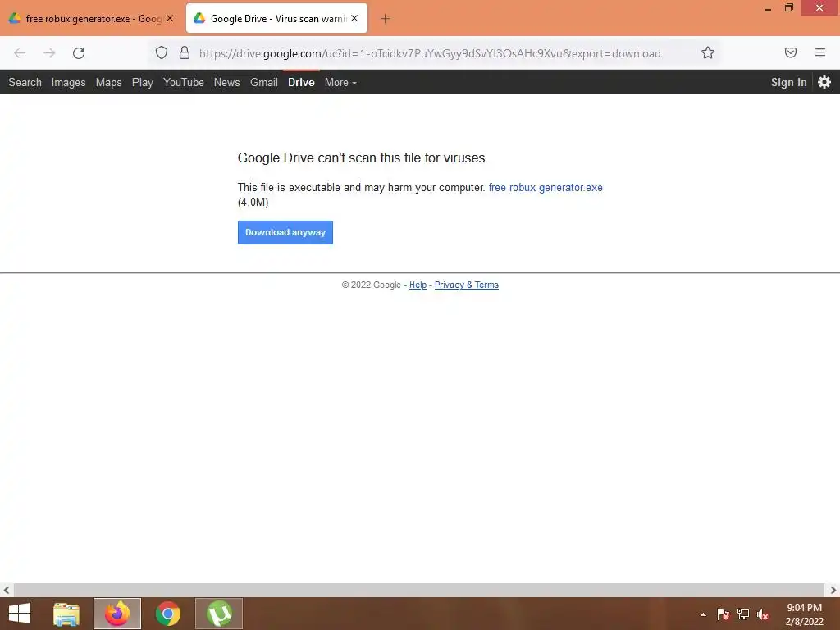Open the Save to Pocket icon
Image resolution: width=840 pixels, height=630 pixels.
coord(791,52)
